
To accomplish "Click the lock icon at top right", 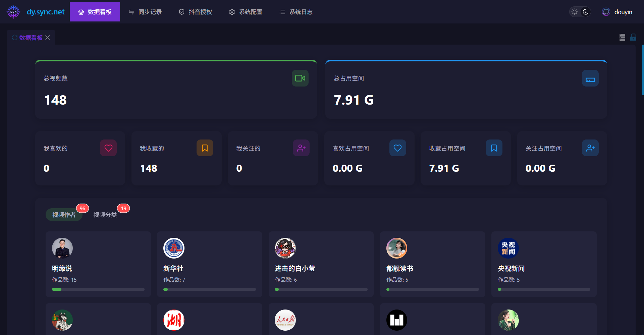I will 633,37.
